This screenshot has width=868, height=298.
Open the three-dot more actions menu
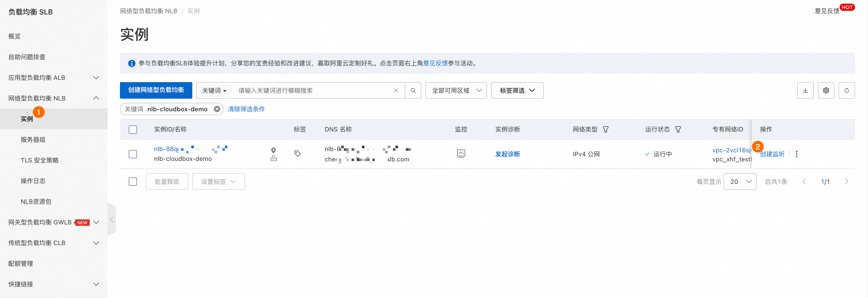[x=796, y=154]
